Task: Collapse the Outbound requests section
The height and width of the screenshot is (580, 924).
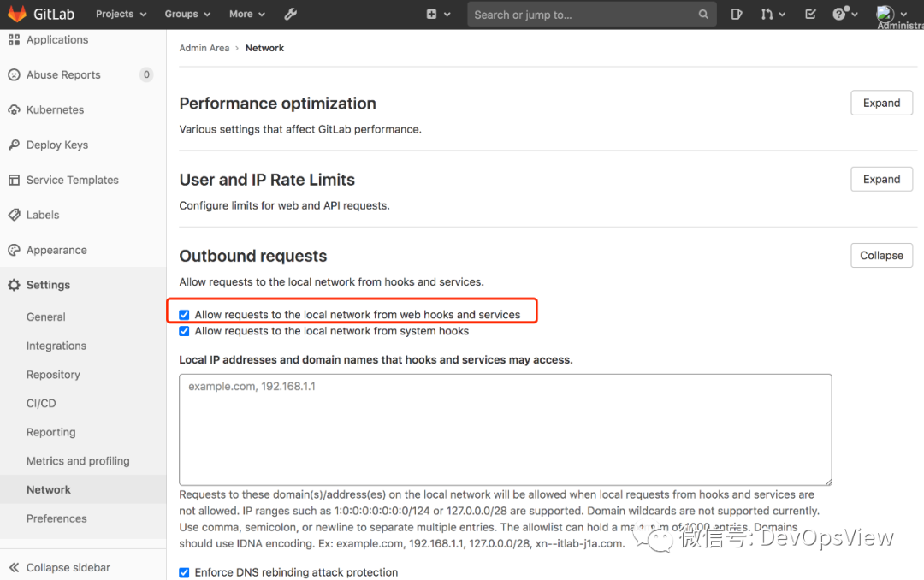Action: click(x=881, y=255)
